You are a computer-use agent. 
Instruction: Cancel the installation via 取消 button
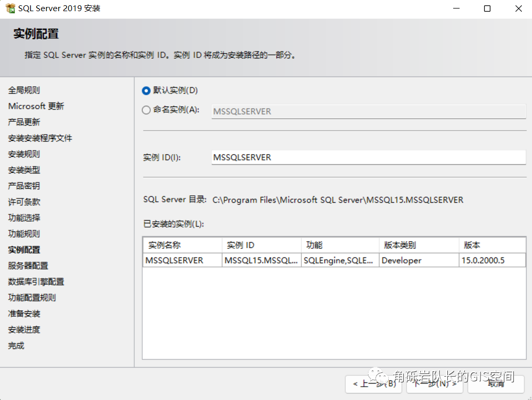pyautogui.click(x=495, y=384)
